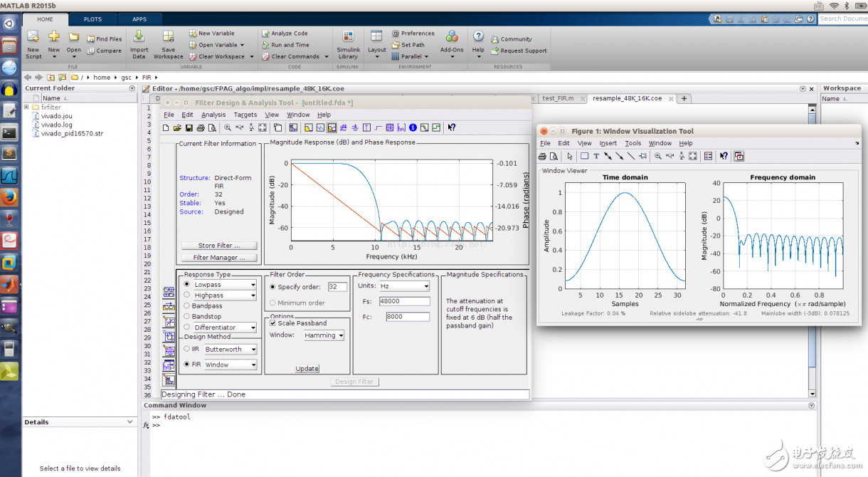Click the zoom in icon in Filter Design toolbar
This screenshot has height=477, width=868.
(228, 128)
